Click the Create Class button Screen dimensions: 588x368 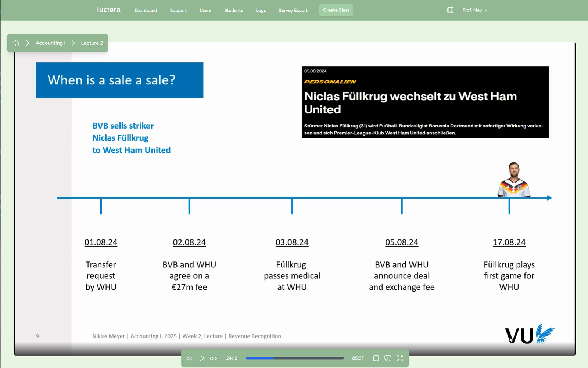tap(336, 10)
